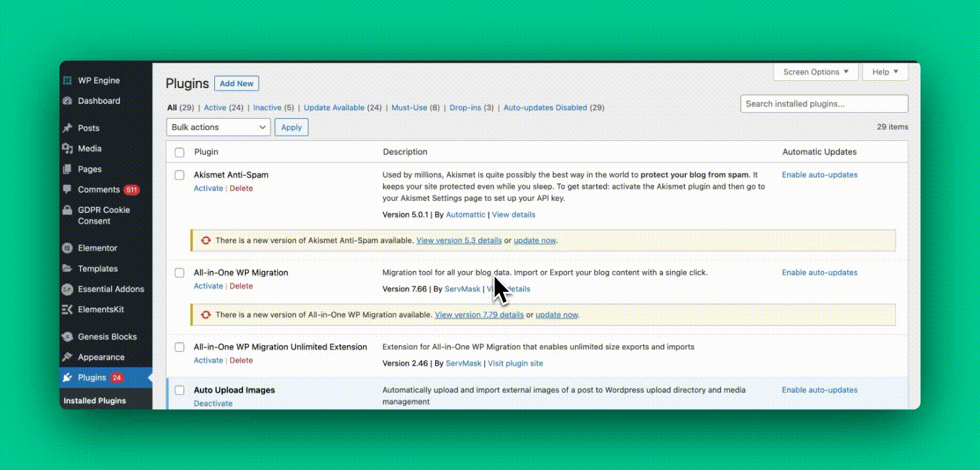This screenshot has width=980, height=470.
Task: Click update now for All-in-One WP Migration
Action: point(557,315)
